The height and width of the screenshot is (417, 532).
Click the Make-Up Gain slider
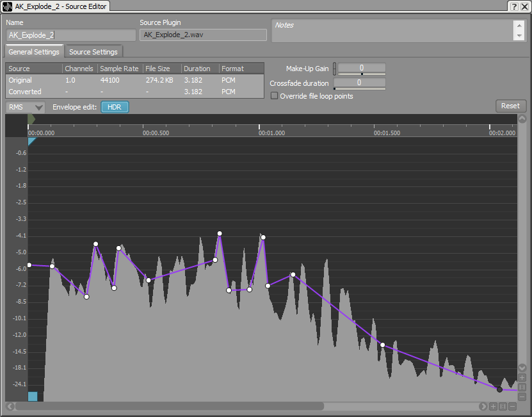pyautogui.click(x=362, y=74)
